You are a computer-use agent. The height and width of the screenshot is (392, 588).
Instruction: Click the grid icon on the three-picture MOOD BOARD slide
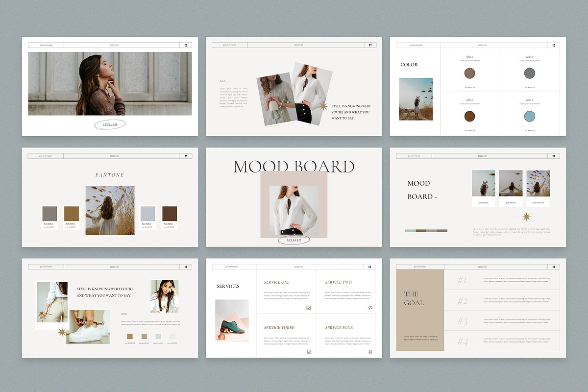[554, 156]
